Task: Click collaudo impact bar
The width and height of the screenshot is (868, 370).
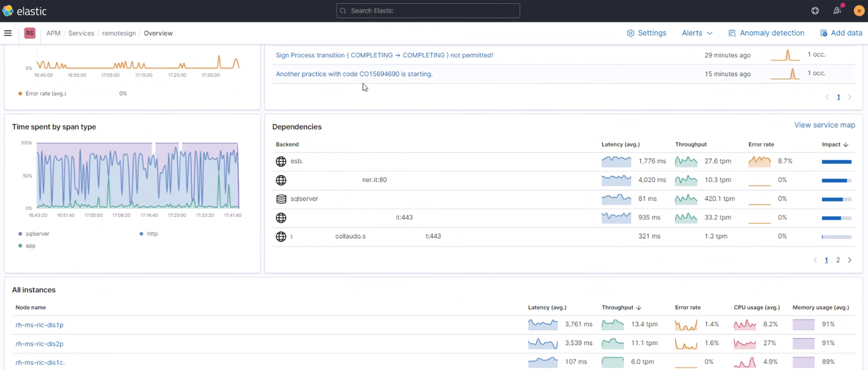Action: coord(836,237)
